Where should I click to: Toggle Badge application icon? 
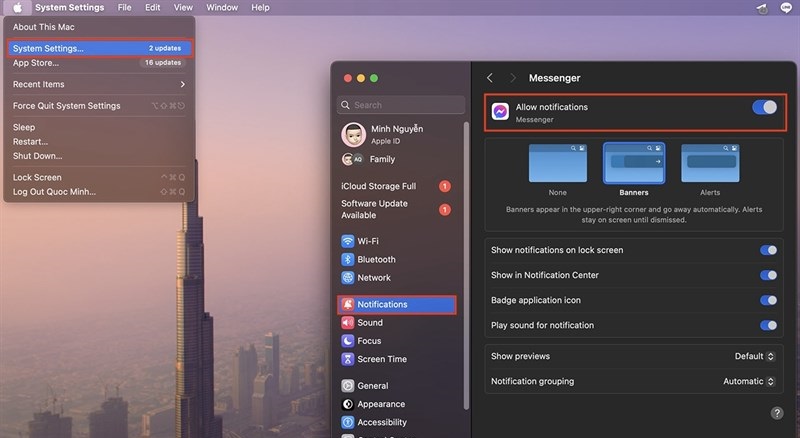[768, 300]
